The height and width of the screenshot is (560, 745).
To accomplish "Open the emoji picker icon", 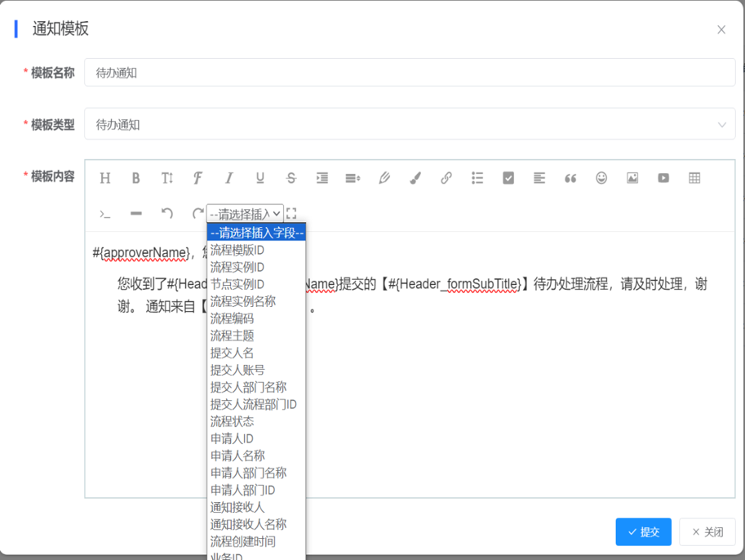I will [601, 178].
